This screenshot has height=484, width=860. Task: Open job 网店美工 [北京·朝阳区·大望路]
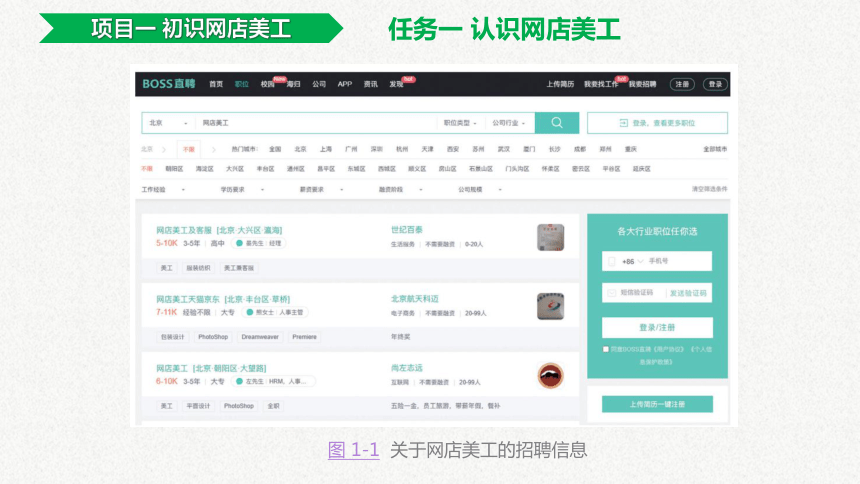211,368
